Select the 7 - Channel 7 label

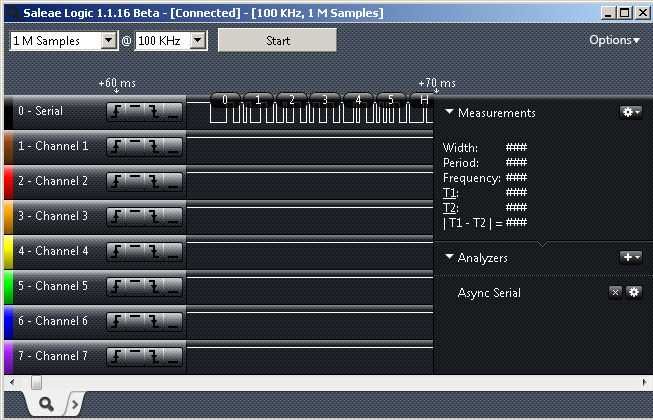coord(53,356)
